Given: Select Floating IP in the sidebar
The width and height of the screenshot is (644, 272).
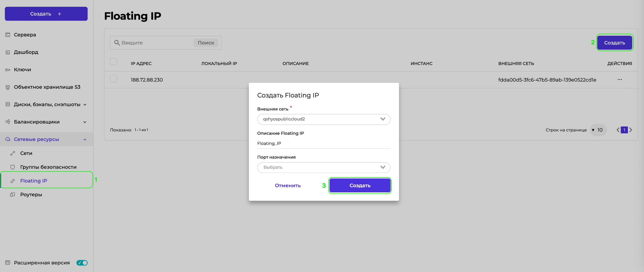Looking at the screenshot, I should point(34,181).
